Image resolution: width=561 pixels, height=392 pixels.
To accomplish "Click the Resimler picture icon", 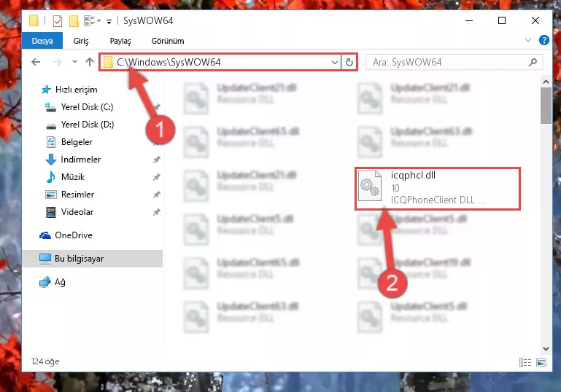I will pos(51,195).
